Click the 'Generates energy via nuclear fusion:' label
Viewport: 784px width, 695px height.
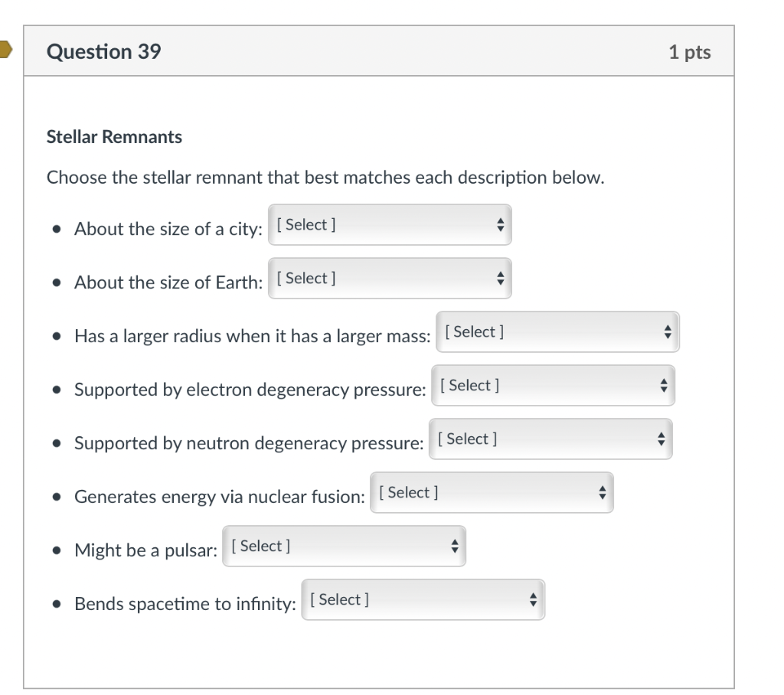pos(219,497)
